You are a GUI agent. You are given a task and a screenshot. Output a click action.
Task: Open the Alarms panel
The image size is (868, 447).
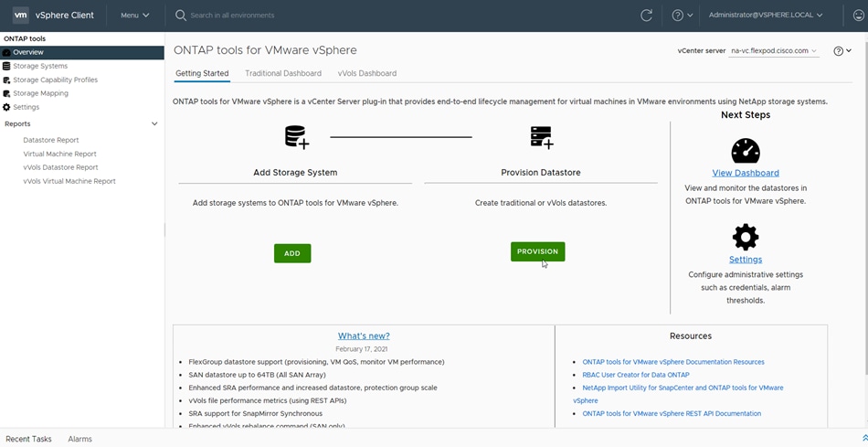tap(79, 439)
